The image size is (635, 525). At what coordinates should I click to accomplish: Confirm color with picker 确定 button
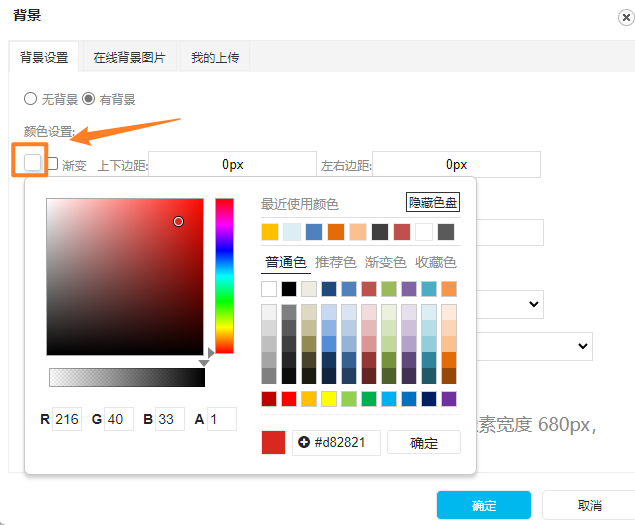click(423, 442)
